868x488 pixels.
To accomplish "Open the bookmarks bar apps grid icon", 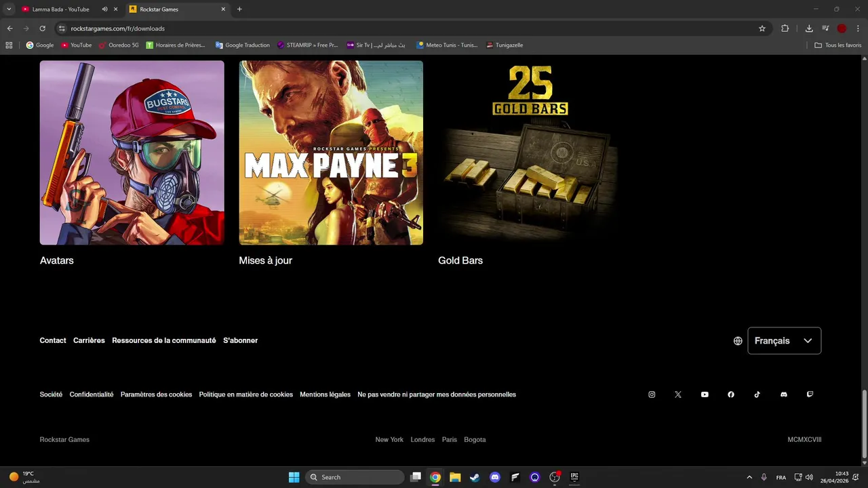I will point(9,45).
